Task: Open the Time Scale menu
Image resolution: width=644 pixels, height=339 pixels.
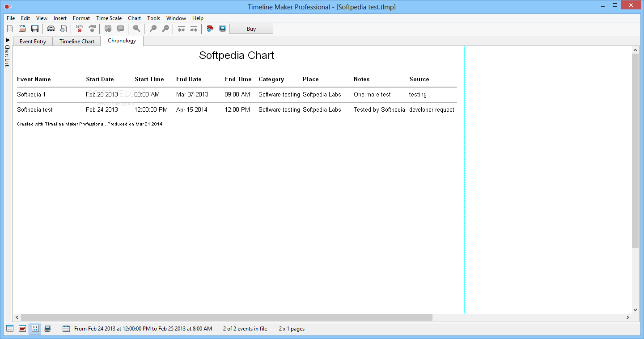Action: click(x=109, y=18)
